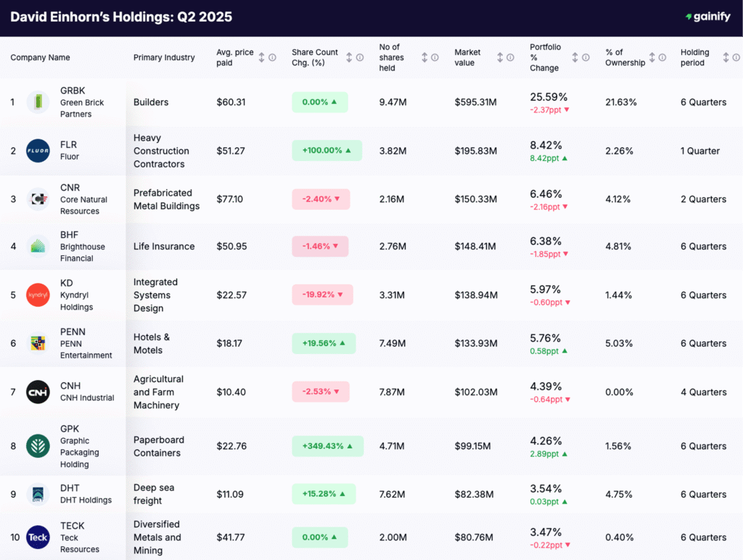Sort by % of Ownership column

coord(652,57)
